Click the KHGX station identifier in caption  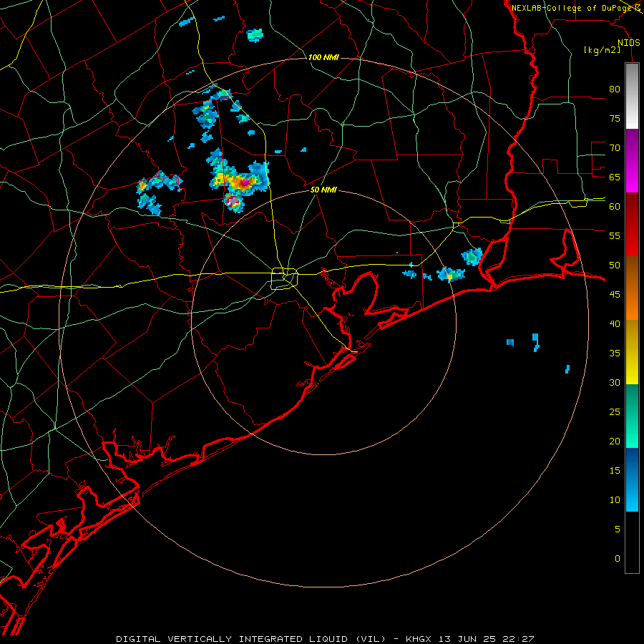419,639
